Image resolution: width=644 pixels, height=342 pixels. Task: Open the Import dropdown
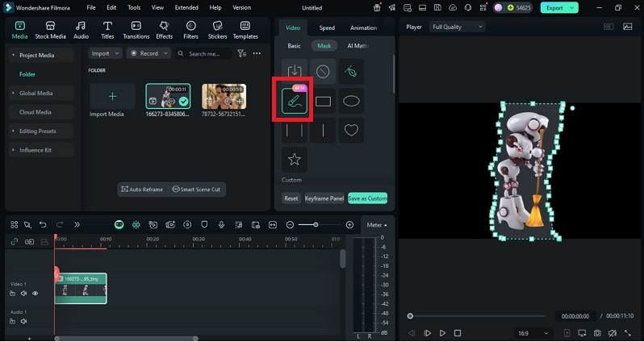point(106,53)
